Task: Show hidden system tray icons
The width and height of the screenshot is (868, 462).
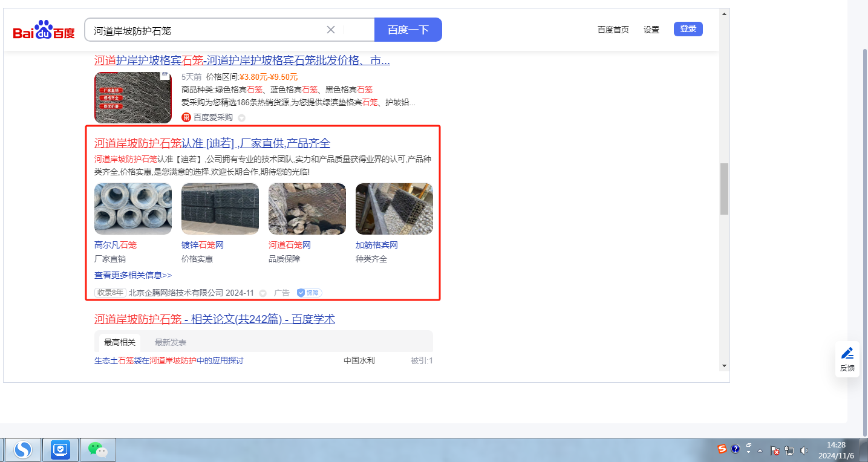Action: point(760,451)
